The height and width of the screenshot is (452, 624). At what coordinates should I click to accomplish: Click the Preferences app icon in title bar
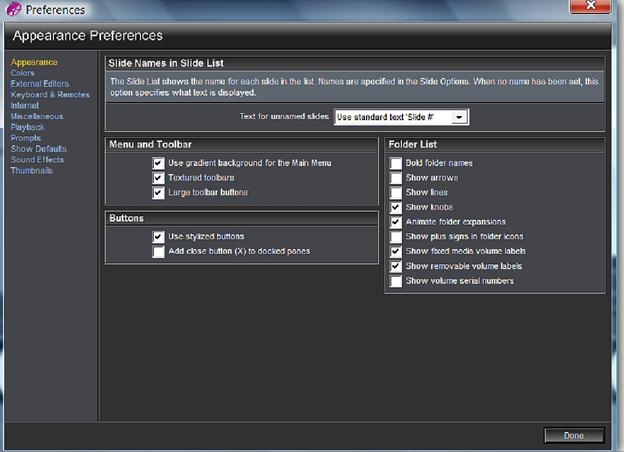click(x=14, y=9)
